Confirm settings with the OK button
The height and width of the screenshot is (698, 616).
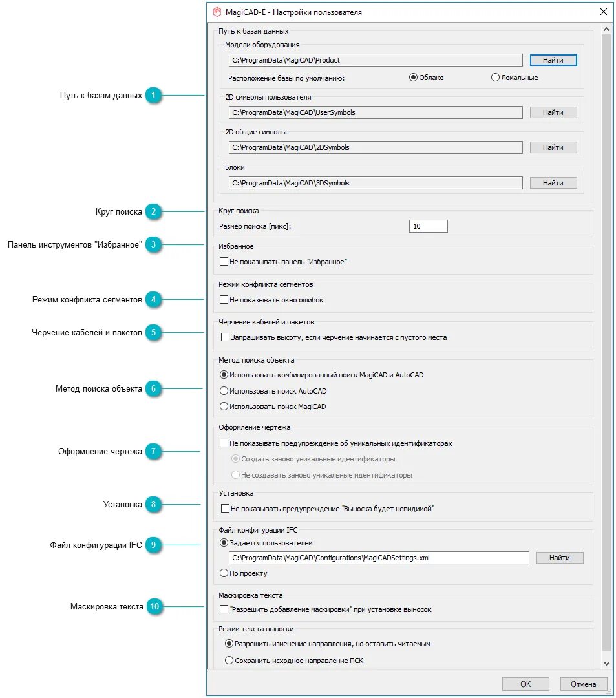pos(526,684)
